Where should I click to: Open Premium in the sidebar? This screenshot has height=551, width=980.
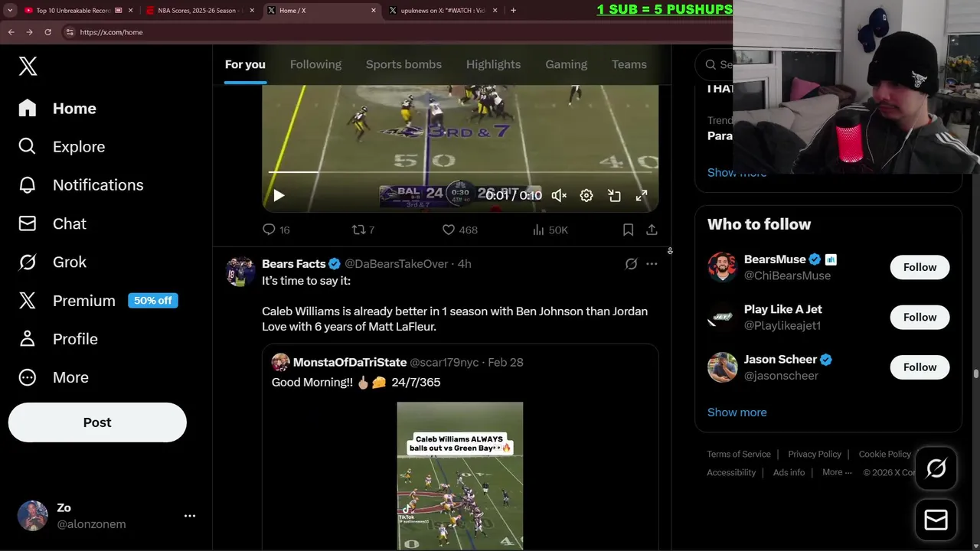pos(67,301)
